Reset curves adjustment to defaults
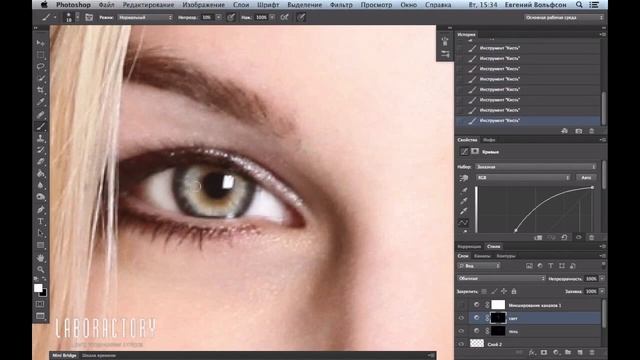The image size is (640, 360). point(564,238)
